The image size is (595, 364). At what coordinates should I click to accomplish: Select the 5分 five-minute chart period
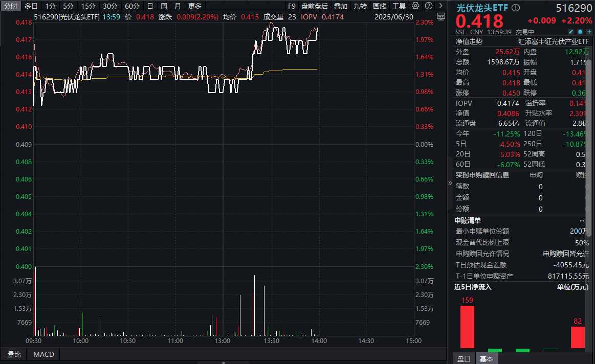point(69,6)
